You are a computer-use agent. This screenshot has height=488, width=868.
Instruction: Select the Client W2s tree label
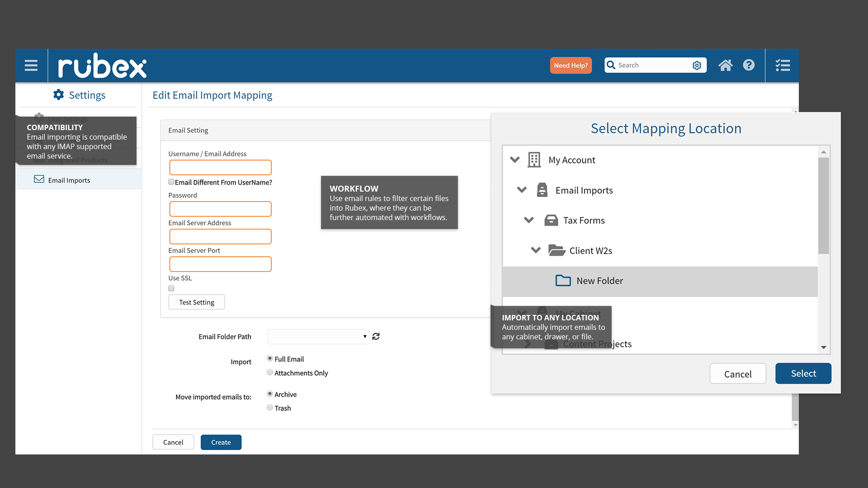pos(591,251)
